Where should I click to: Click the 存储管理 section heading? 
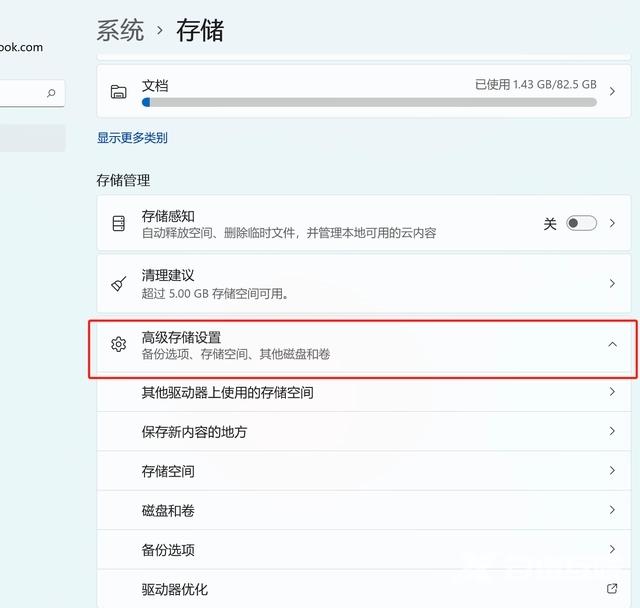pyautogui.click(x=123, y=180)
